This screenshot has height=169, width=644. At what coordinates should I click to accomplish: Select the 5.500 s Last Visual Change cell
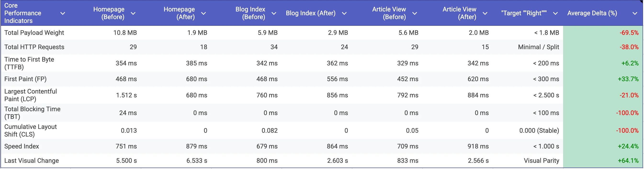click(126, 160)
